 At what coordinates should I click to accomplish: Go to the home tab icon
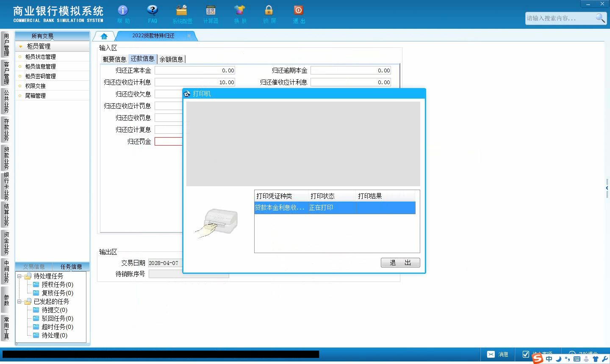click(x=104, y=36)
